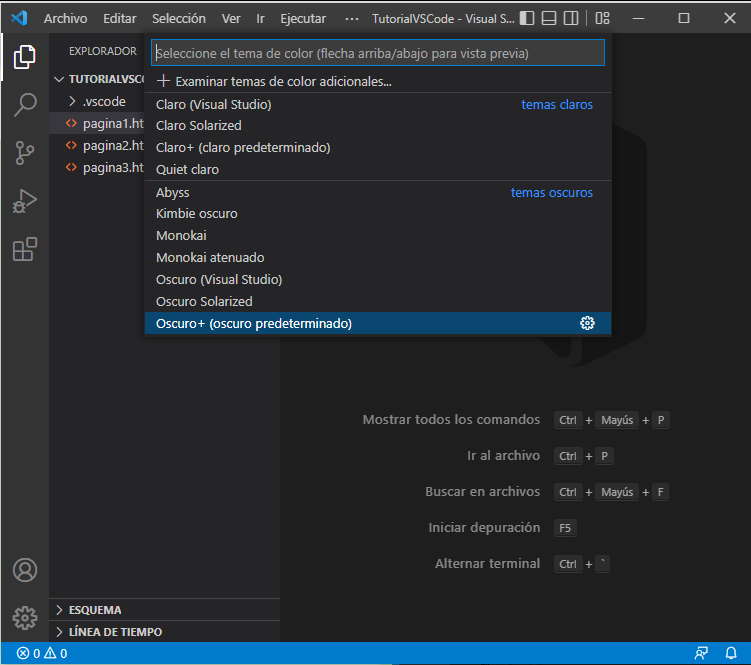Select Quiet claro theme
This screenshot has width=751, height=665.
(378, 170)
